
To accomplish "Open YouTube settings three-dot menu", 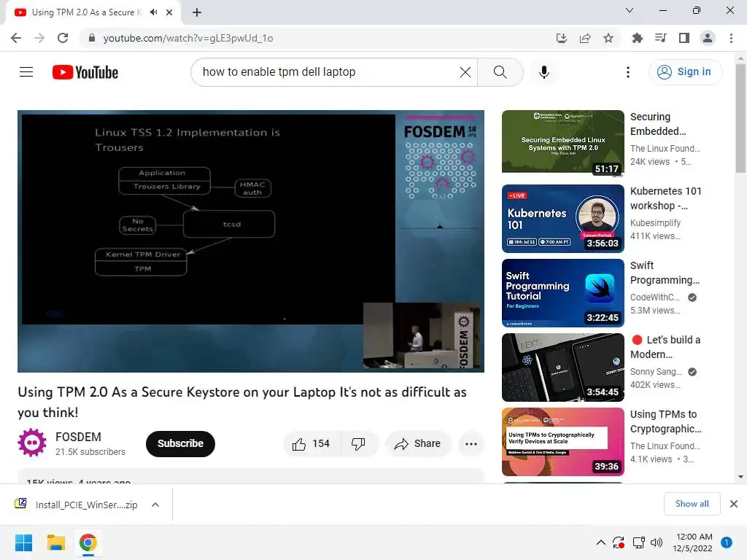I will (628, 72).
